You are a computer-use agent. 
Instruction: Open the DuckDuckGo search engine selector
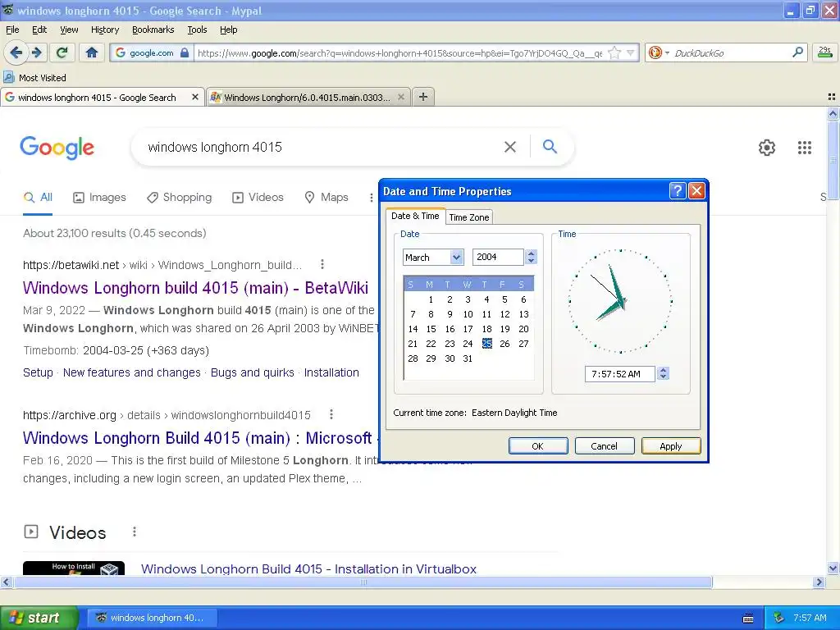click(x=659, y=52)
